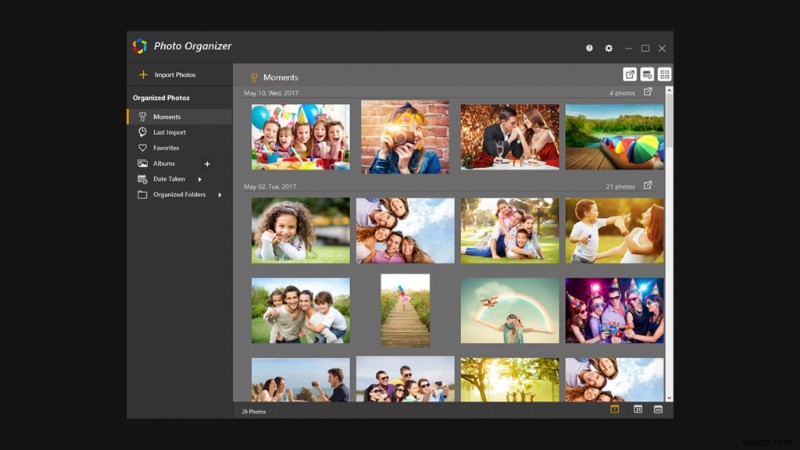This screenshot has width=800, height=450.
Task: Select the day view calendar icon in the status bar
Action: [x=615, y=409]
